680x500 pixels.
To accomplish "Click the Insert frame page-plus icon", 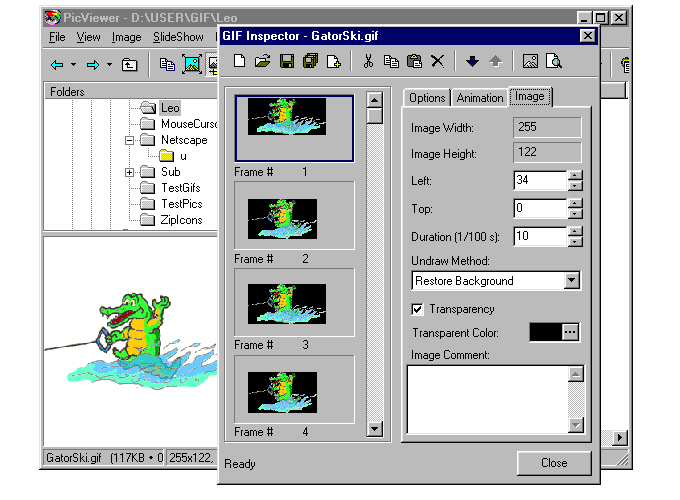I will 333,61.
